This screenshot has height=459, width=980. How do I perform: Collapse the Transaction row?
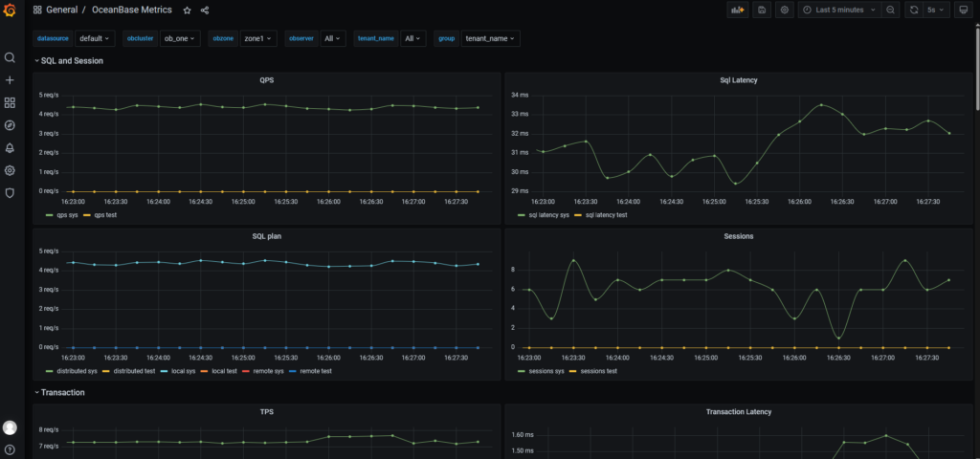(60, 392)
